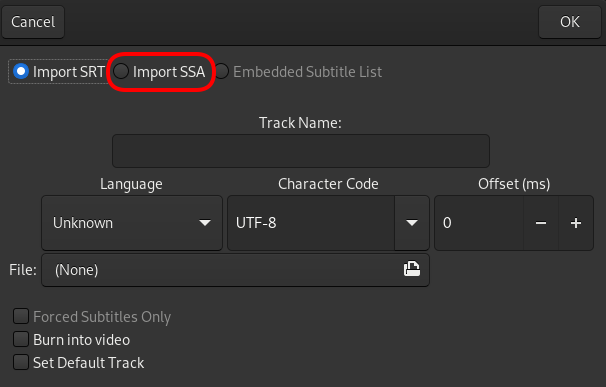Open the Language combo box showing Unknown
This screenshot has height=387, width=606.
pos(132,223)
